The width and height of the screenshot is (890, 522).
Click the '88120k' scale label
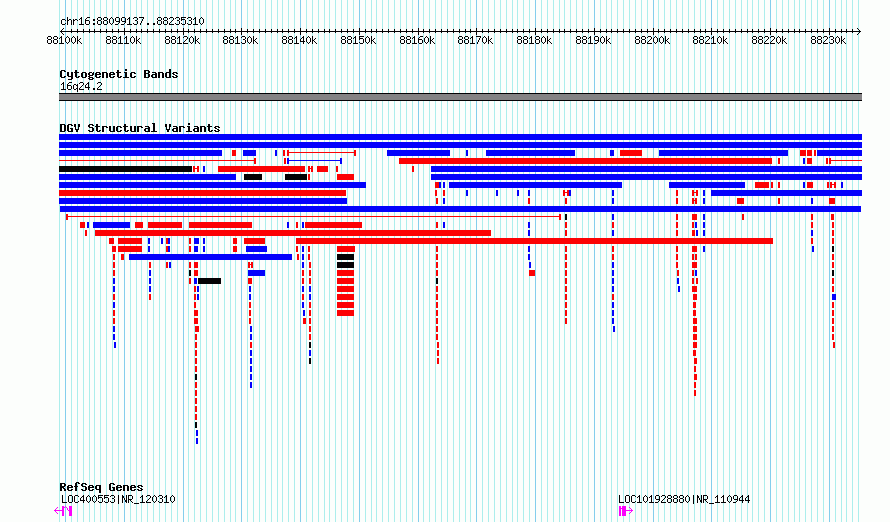(x=182, y=41)
